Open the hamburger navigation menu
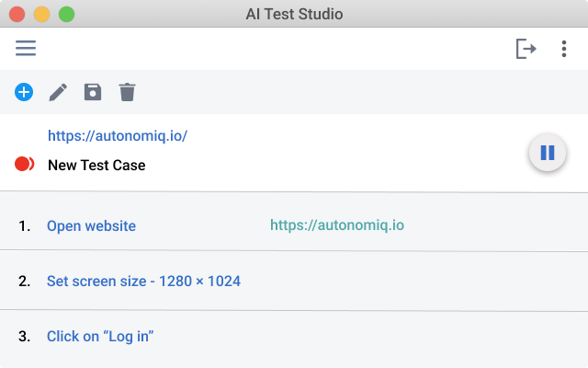 coord(26,49)
